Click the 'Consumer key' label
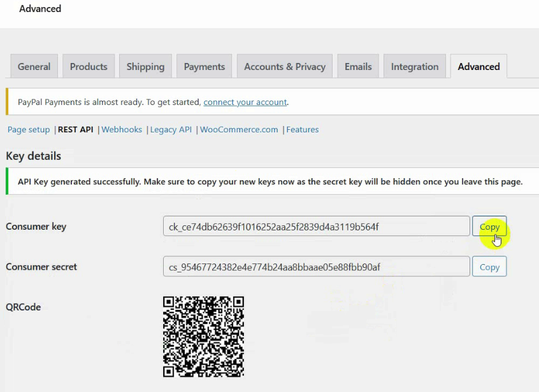 [x=36, y=227]
